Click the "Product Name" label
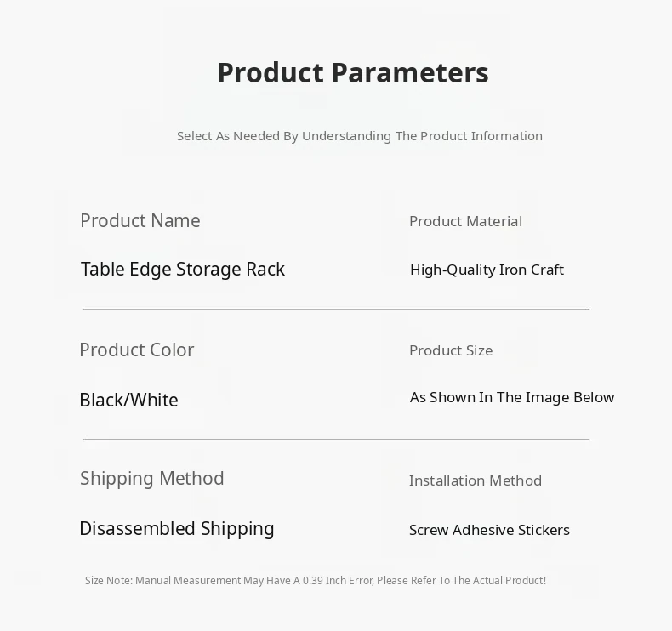The width and height of the screenshot is (672, 631). click(x=140, y=221)
